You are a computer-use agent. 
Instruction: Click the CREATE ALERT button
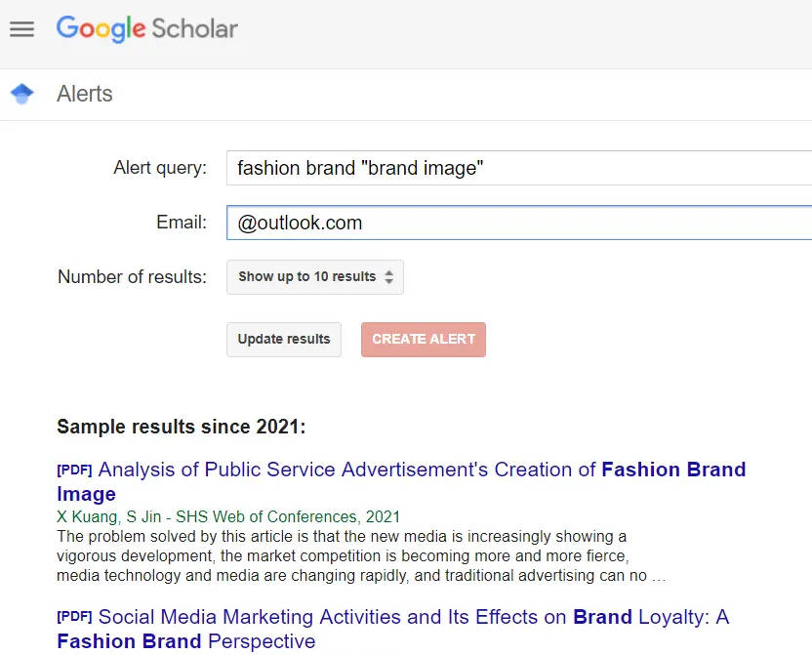click(x=424, y=339)
